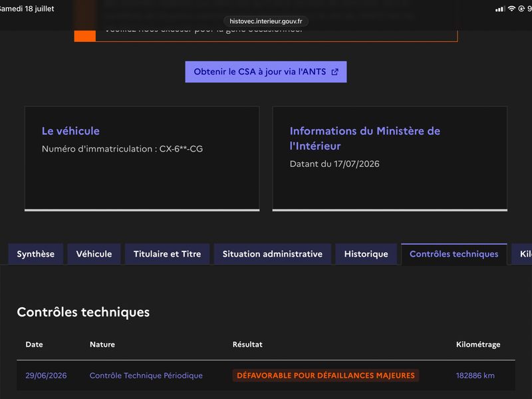Click the Obtenir le CSA à jour via l'ANTS button
Image resolution: width=532 pixels, height=399 pixels.
(x=265, y=72)
